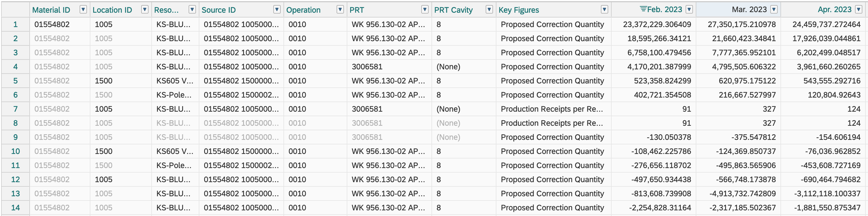Select row number 14 header
868x216 pixels.
(16, 208)
